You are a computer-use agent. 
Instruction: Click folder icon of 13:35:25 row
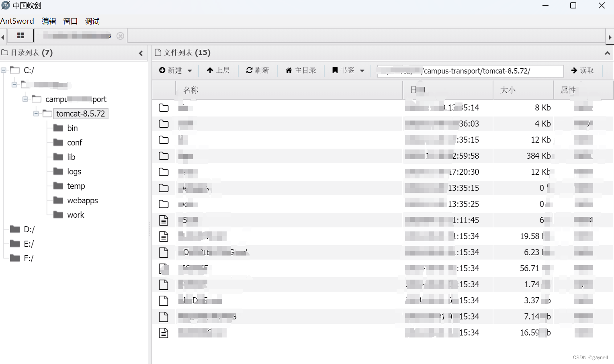click(164, 204)
